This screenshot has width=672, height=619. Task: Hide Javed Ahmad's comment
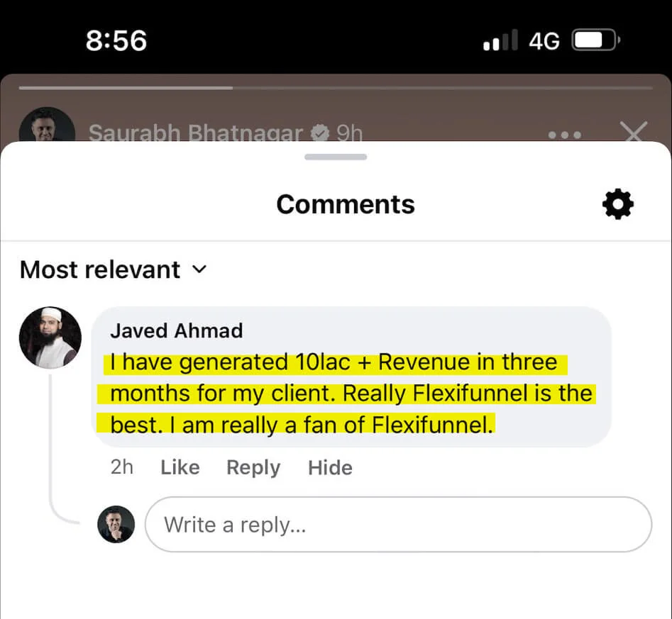329,467
